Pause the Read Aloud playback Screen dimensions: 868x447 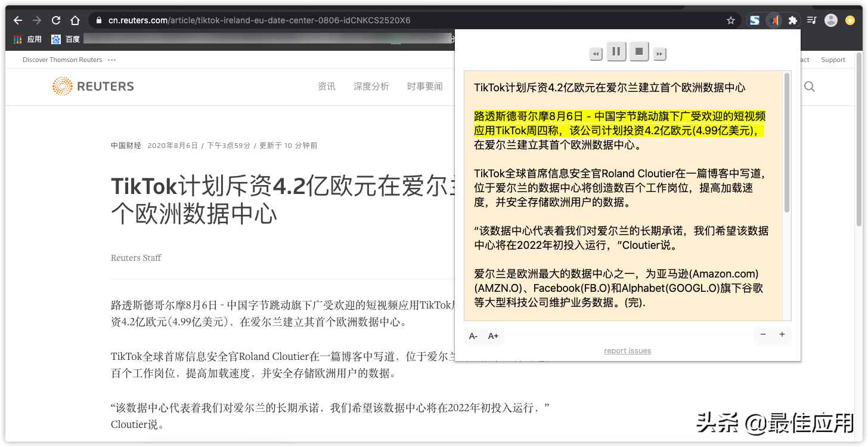pyautogui.click(x=616, y=51)
